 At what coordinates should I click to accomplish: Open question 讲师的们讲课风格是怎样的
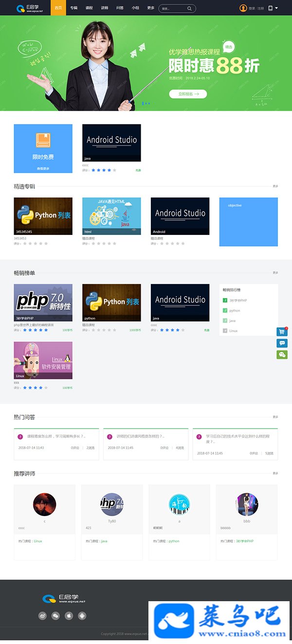click(140, 436)
